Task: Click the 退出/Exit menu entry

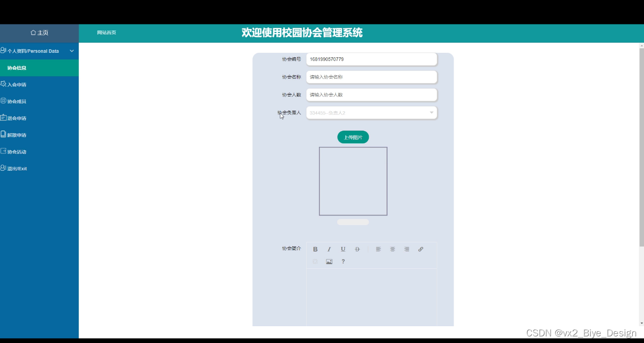Action: (39, 168)
